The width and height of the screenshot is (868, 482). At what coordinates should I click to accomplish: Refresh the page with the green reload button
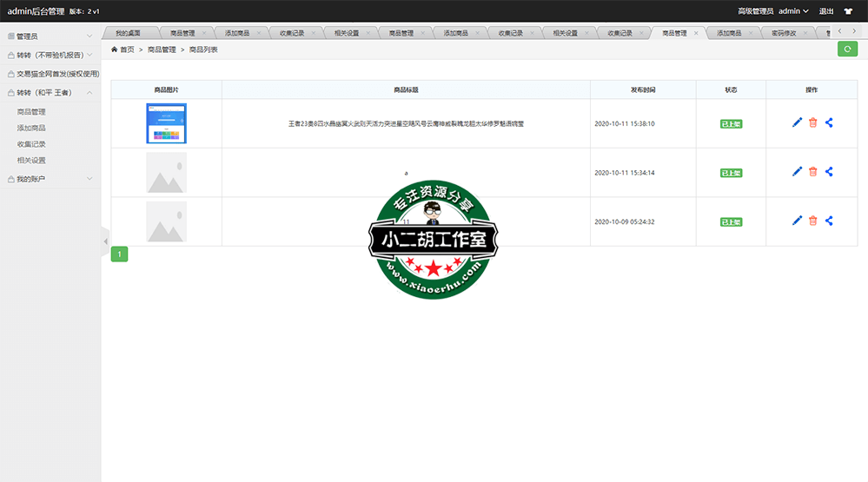tap(847, 50)
